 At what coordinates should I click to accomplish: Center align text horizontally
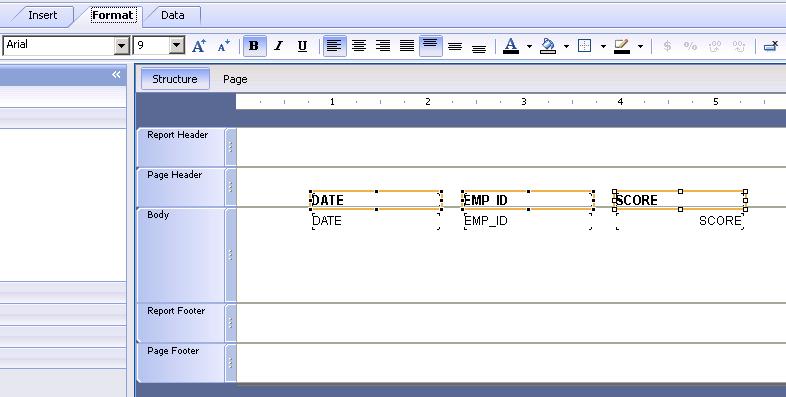358,46
